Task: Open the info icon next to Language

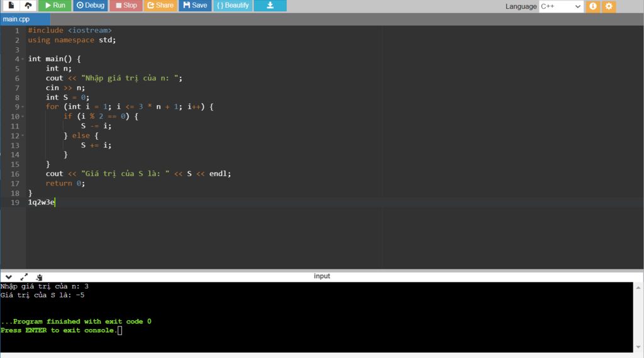Action: [x=592, y=6]
